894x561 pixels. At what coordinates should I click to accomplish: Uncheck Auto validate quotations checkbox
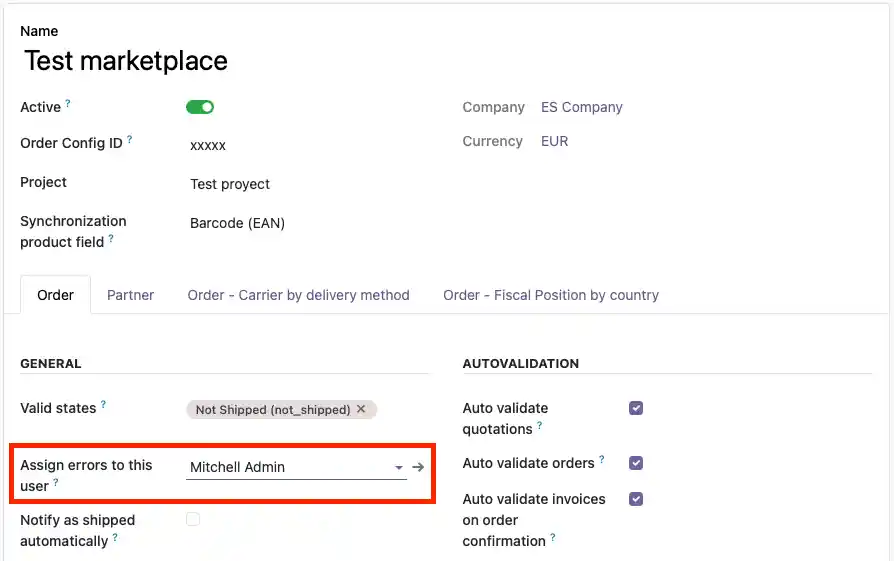pyautogui.click(x=636, y=408)
